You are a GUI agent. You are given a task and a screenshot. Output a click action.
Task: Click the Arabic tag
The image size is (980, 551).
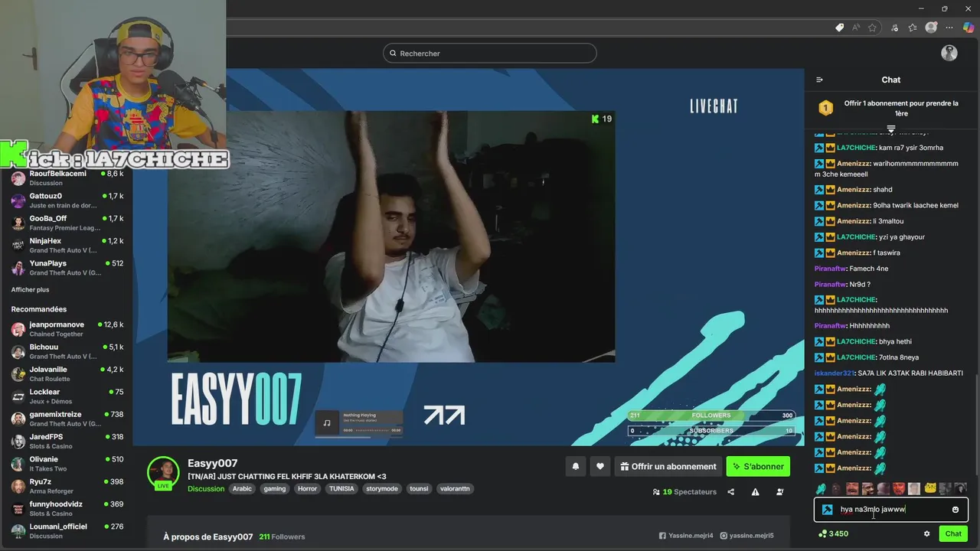[x=242, y=489]
